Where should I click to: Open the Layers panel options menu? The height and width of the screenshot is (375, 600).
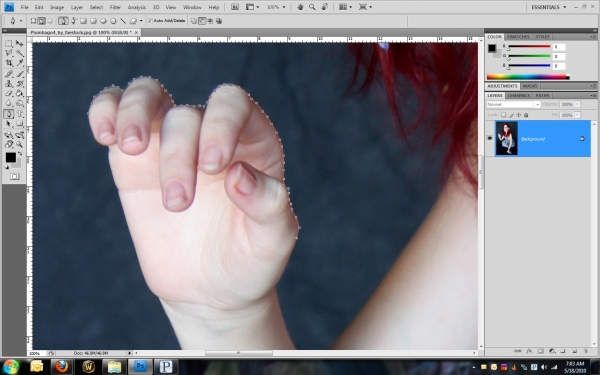(x=592, y=95)
